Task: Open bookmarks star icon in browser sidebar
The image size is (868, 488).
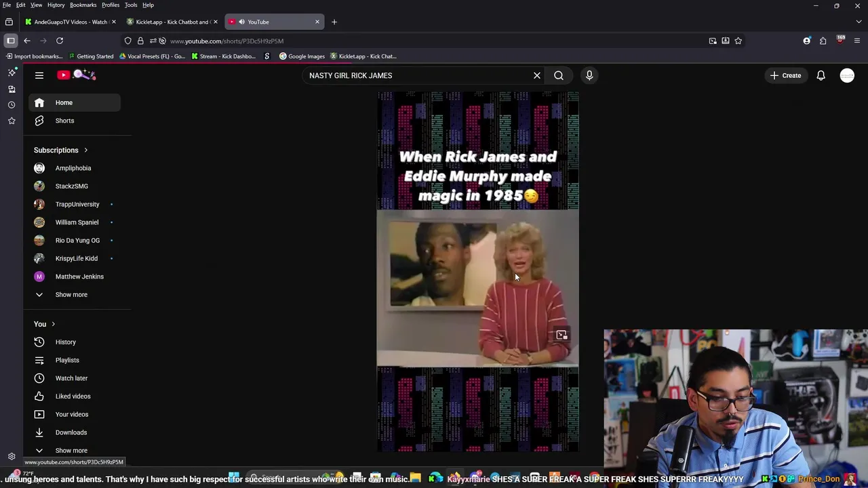Action: pos(12,121)
